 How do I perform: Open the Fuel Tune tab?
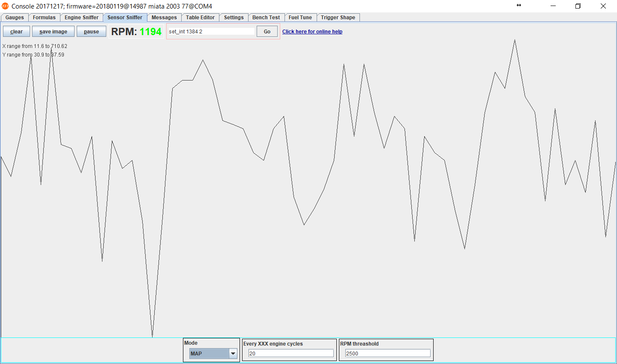click(x=300, y=18)
